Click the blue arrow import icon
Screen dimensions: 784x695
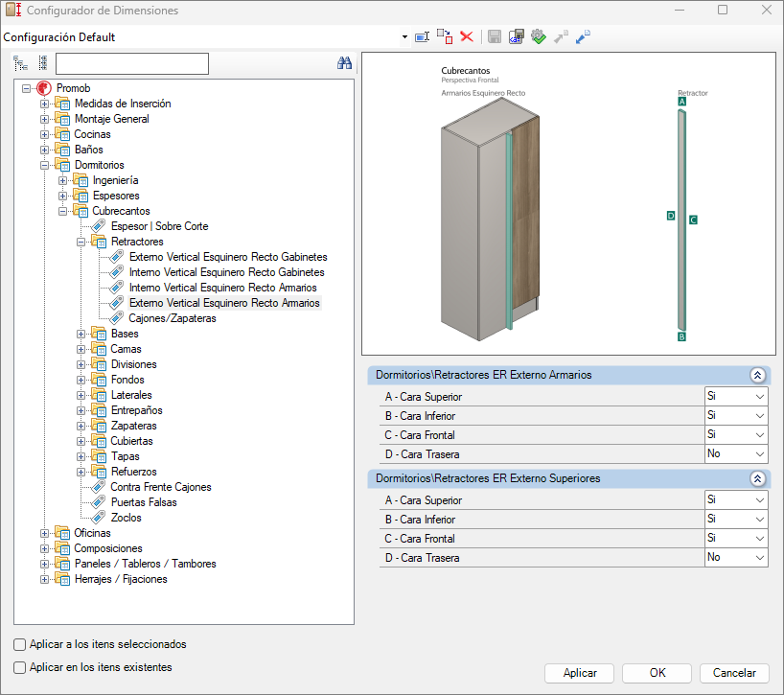[583, 36]
